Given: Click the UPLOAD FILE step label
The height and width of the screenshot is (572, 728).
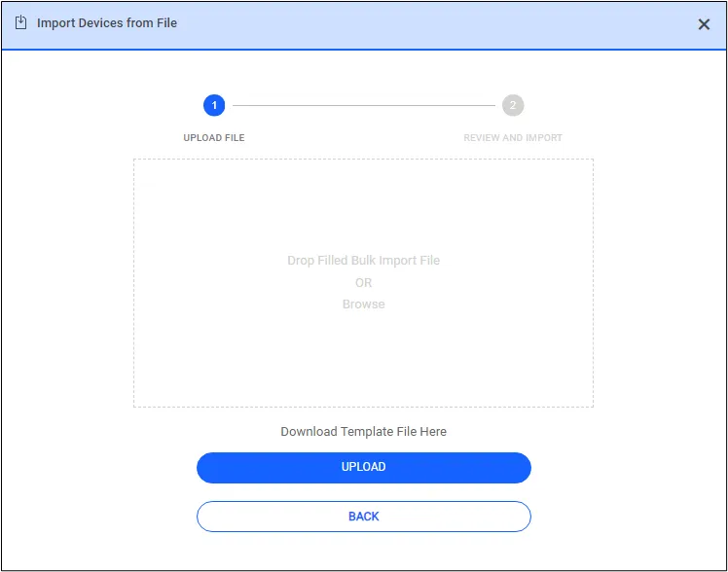Looking at the screenshot, I should tap(214, 138).
